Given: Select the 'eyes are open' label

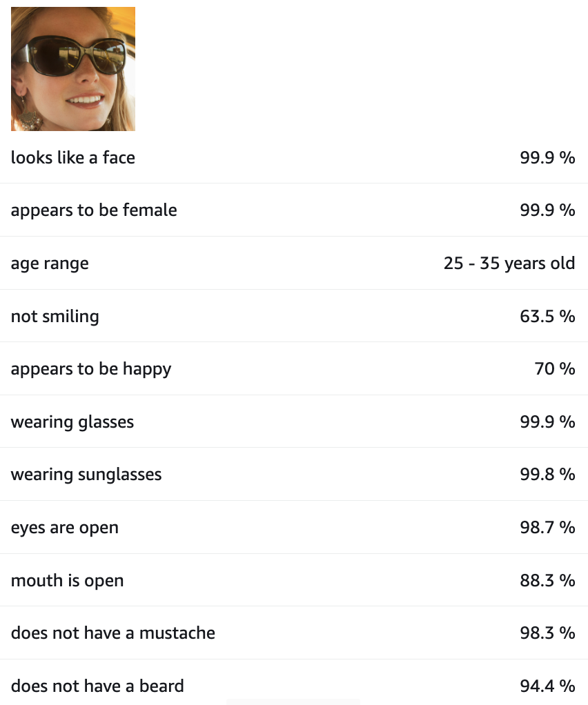Looking at the screenshot, I should [x=65, y=528].
